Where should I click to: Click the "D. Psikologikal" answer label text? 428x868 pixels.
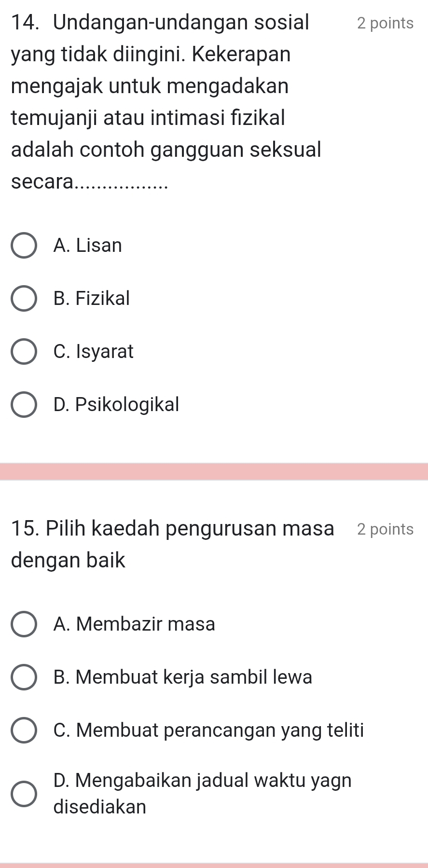point(116,404)
